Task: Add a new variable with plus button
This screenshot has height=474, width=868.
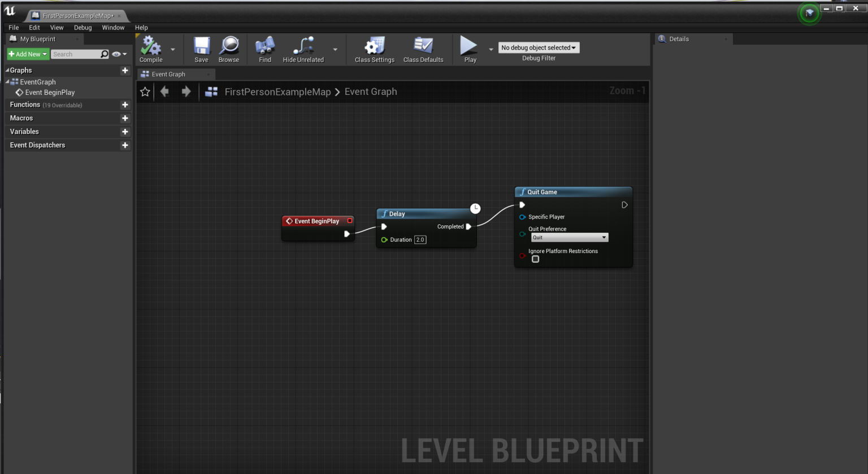Action: [125, 132]
